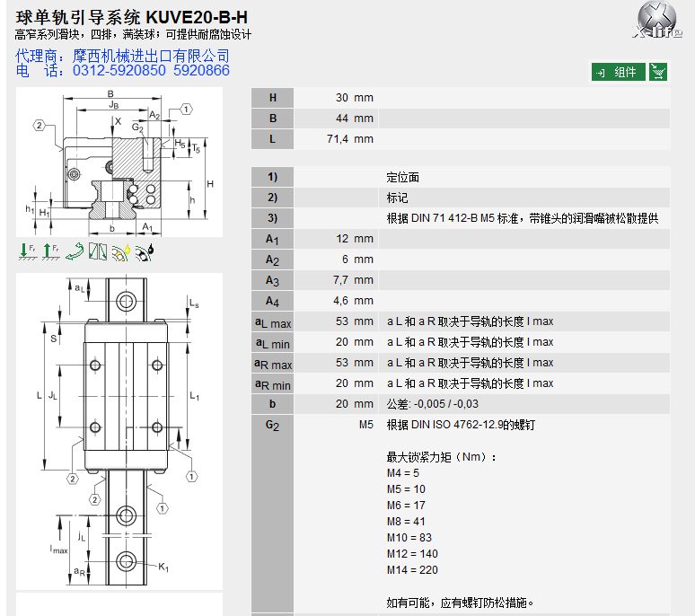Click the sealing strips icon
Image resolution: width=695 pixels, height=616 pixels.
point(97,252)
